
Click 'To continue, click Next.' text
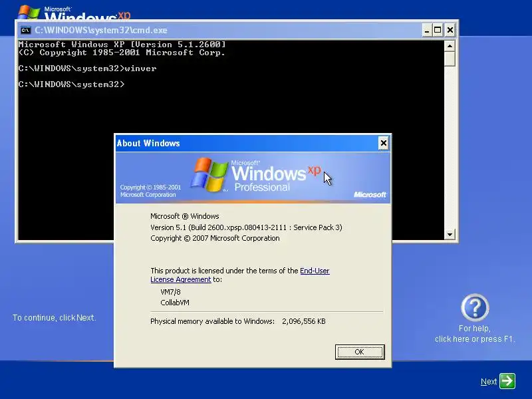pos(55,318)
